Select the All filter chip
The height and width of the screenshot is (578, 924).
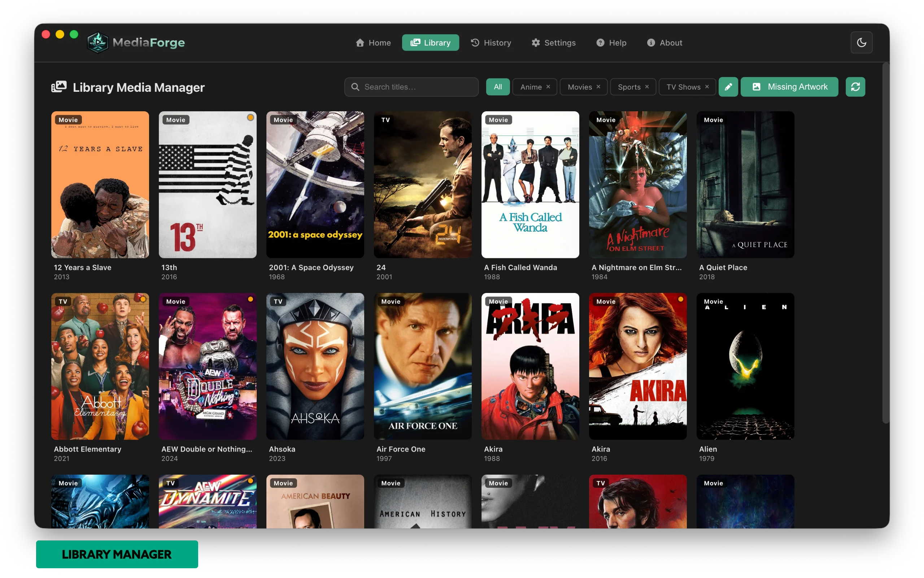coord(498,87)
